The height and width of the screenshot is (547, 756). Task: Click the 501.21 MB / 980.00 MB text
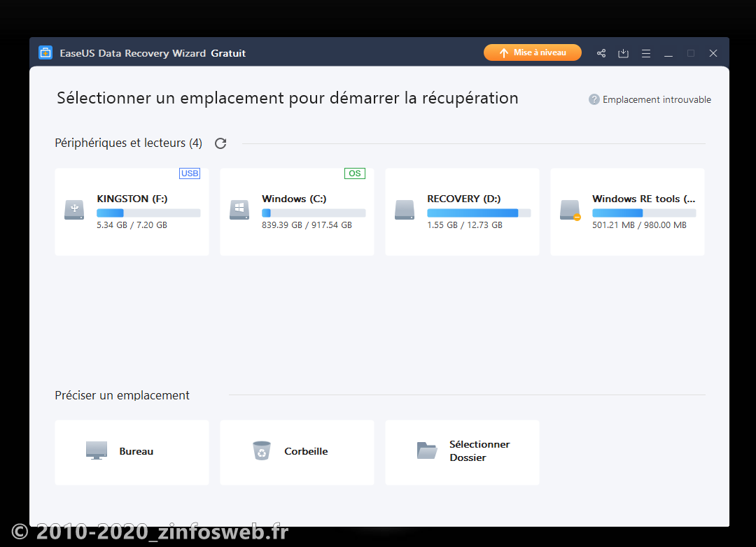tap(639, 225)
